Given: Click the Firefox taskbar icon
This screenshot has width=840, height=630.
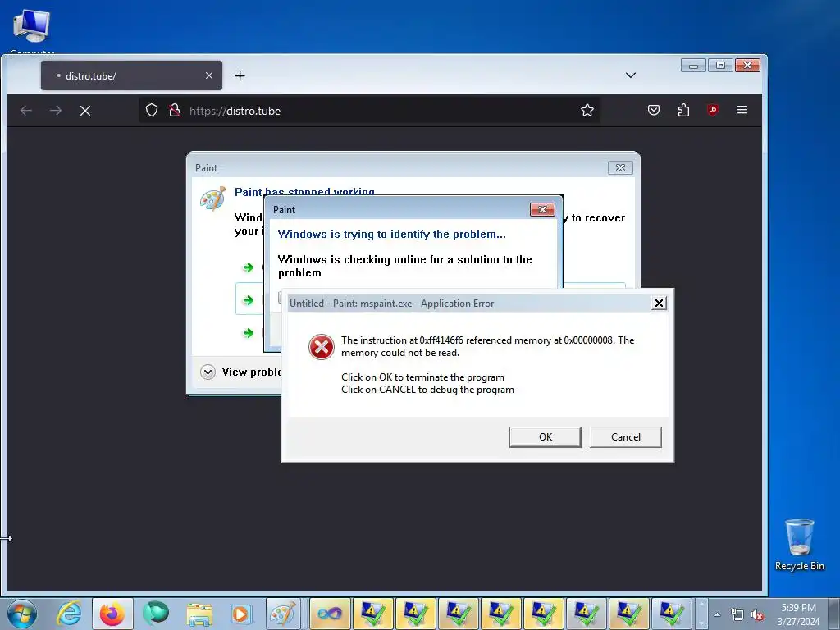Looking at the screenshot, I should (x=112, y=614).
